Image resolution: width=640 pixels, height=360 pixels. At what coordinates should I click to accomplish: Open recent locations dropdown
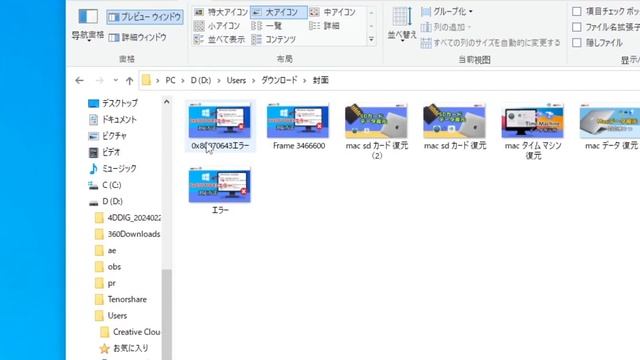(x=116, y=80)
